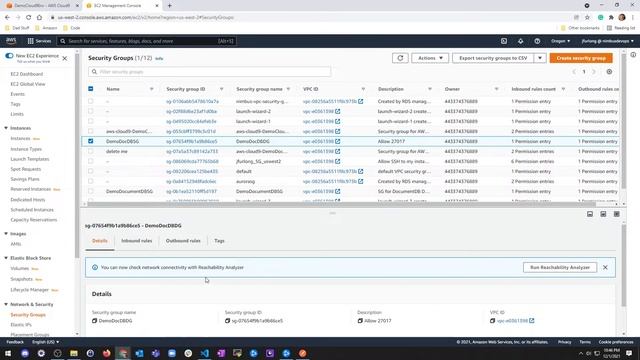
Task: Bookmark this page with the star
Action: (x=587, y=18)
